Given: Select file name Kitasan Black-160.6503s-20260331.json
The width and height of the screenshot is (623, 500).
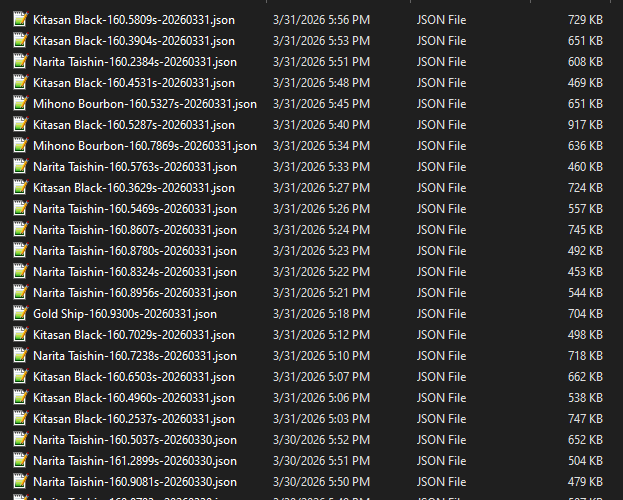Looking at the screenshot, I should pos(134,377).
